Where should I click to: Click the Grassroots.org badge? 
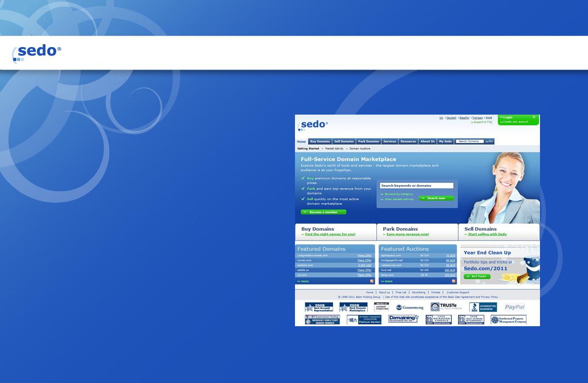pyautogui.click(x=410, y=308)
